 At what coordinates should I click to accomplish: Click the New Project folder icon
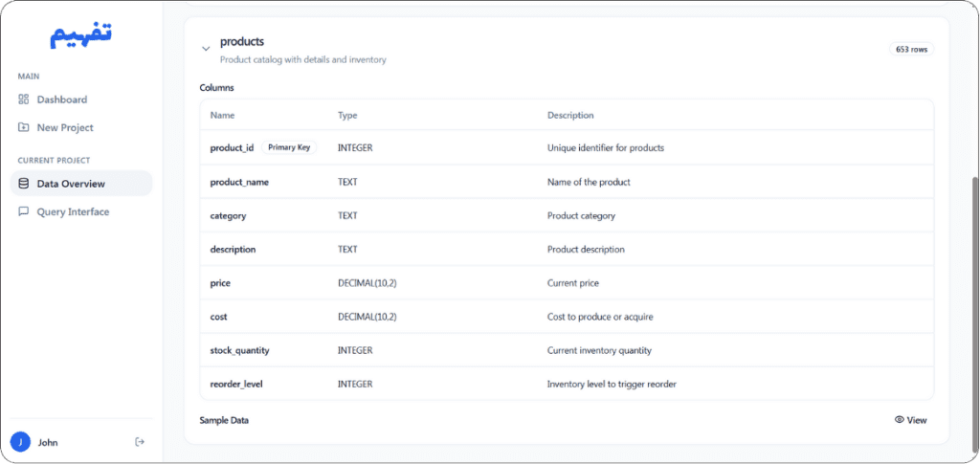(x=24, y=127)
